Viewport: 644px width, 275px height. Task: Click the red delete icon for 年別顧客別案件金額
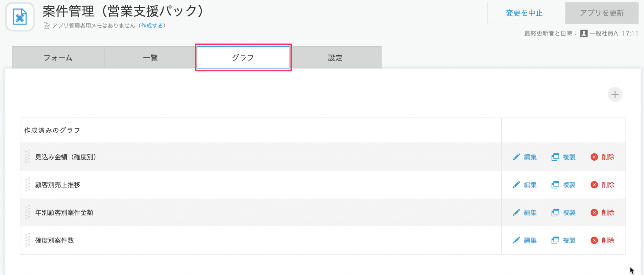coord(594,213)
